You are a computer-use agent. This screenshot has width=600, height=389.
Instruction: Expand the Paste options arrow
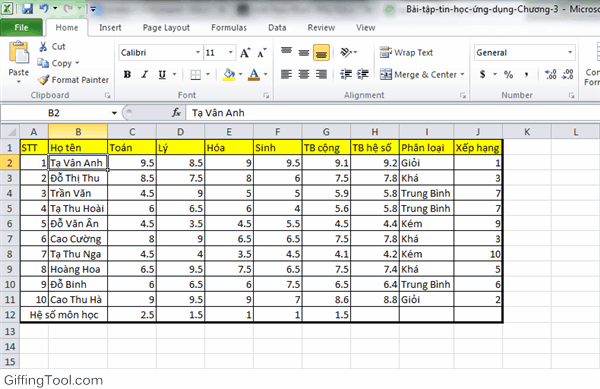click(x=19, y=81)
